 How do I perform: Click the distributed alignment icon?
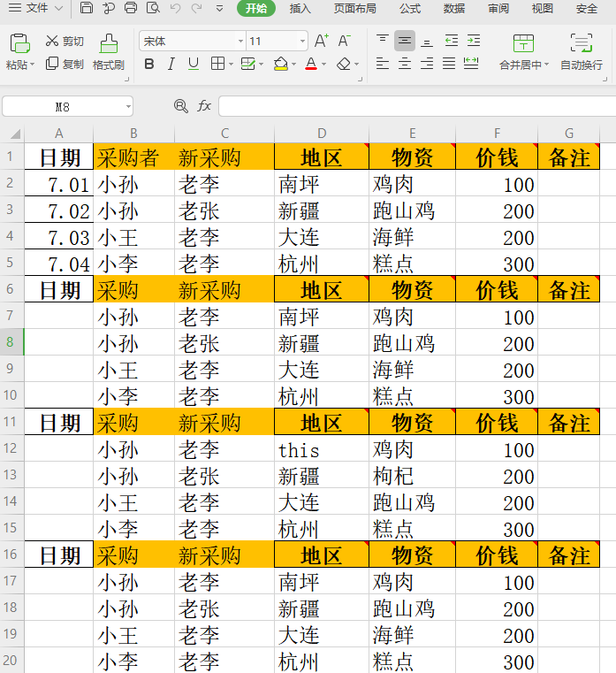(x=471, y=64)
